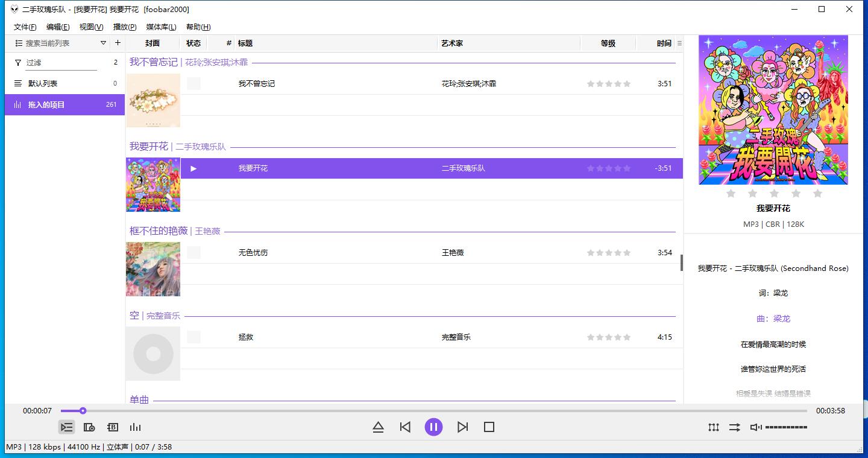Add a new playlist with the plus button
Screen dimensions: 868x458
coord(118,43)
